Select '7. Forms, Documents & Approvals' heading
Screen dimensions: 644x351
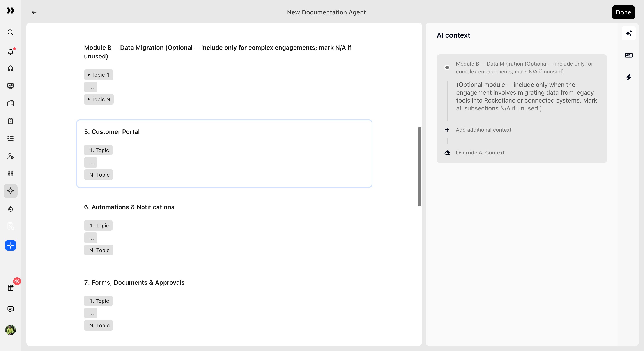[134, 282]
